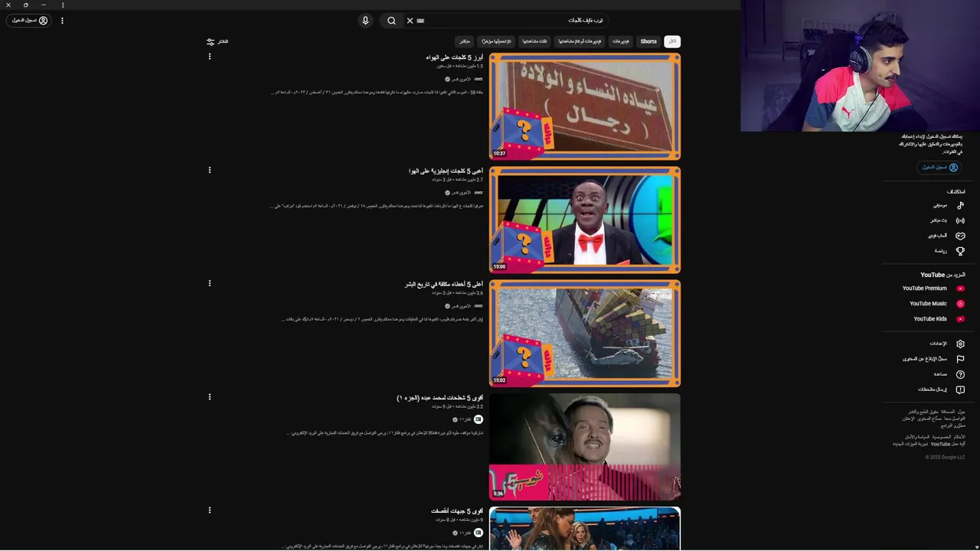Click the YouTube Kids icon
Image resolution: width=980 pixels, height=551 pixels.
[x=960, y=319]
